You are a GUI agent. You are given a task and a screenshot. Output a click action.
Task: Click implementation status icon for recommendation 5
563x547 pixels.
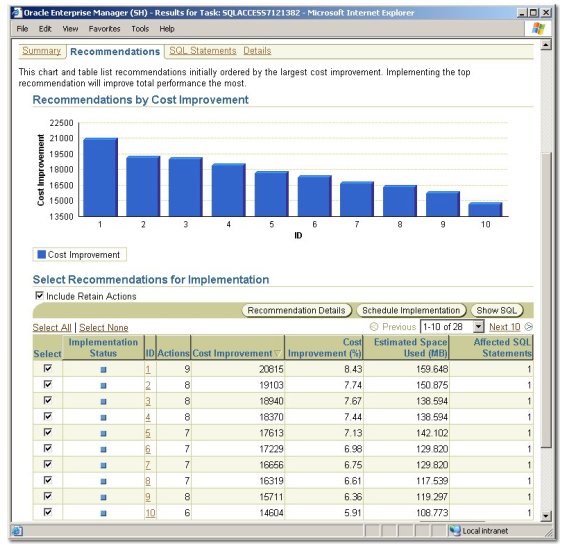(103, 434)
